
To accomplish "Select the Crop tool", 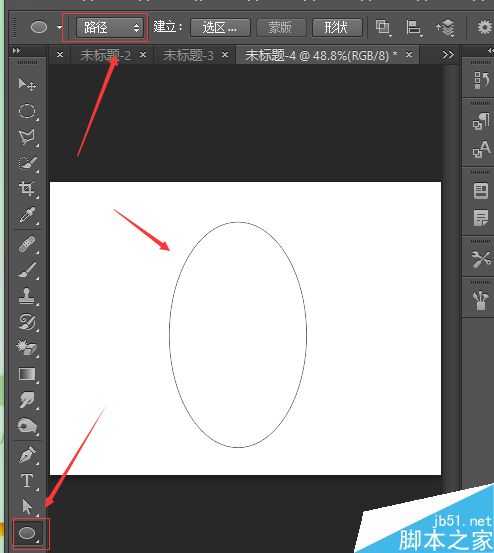I will click(x=27, y=189).
